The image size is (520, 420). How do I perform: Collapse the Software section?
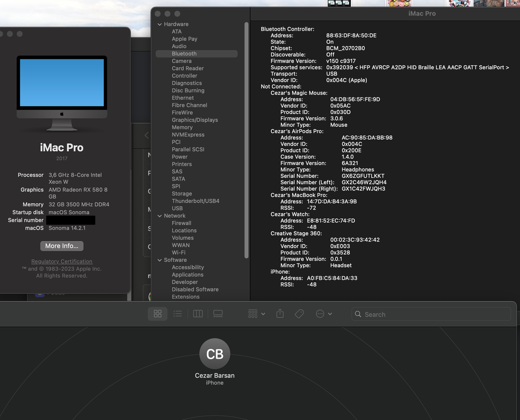pos(160,260)
